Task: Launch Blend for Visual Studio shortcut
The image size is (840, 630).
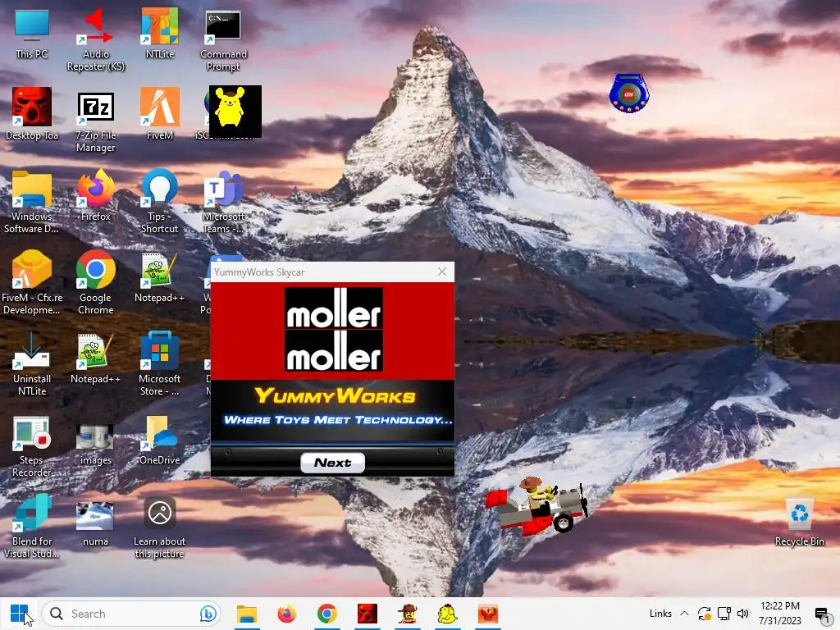Action: tap(32, 526)
